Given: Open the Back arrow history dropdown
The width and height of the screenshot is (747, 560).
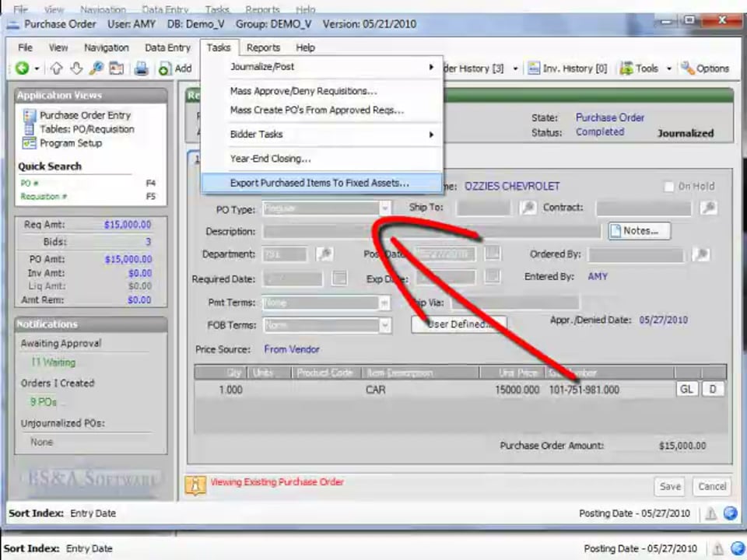Looking at the screenshot, I should point(37,69).
